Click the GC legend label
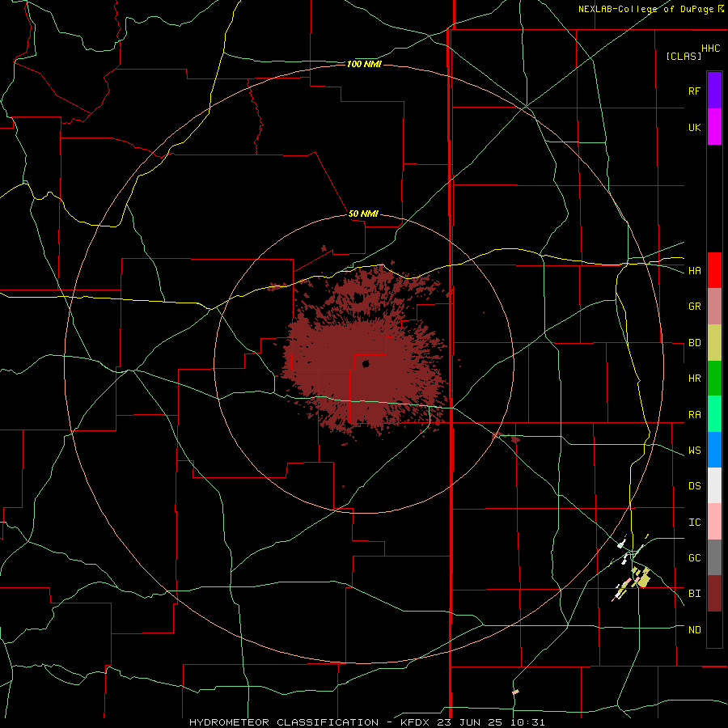728x728 pixels. (694, 558)
